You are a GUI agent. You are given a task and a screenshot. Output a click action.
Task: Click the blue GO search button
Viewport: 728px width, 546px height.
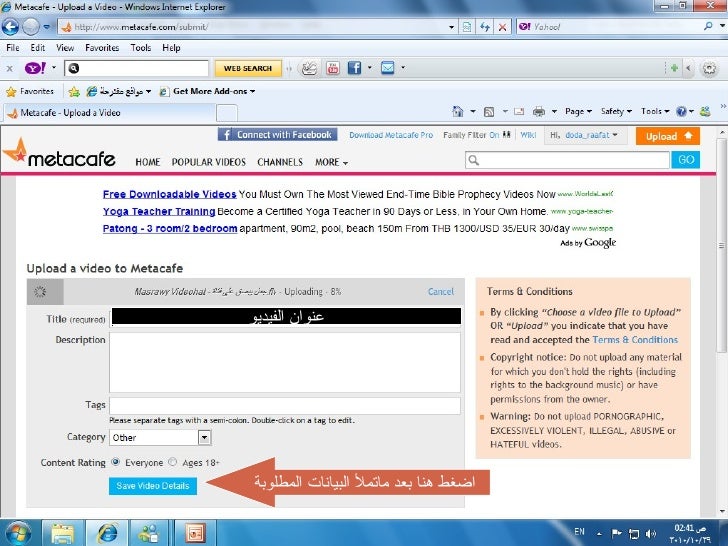click(685, 160)
